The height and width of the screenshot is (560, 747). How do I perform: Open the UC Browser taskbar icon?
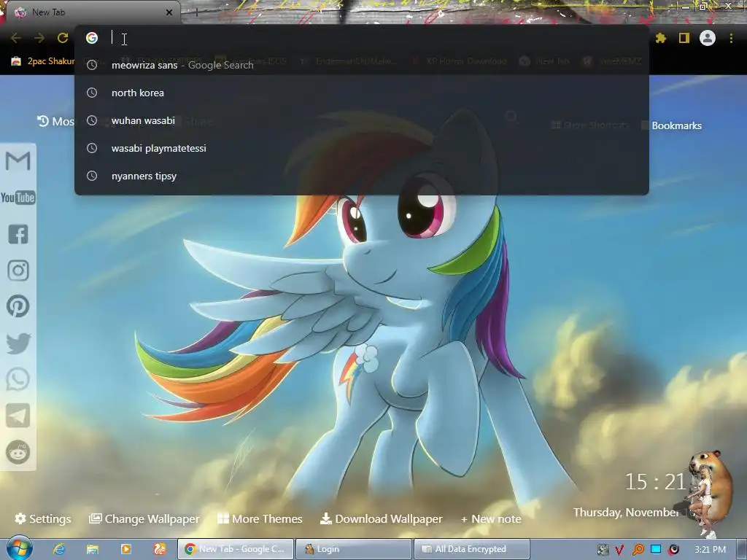[x=160, y=549]
